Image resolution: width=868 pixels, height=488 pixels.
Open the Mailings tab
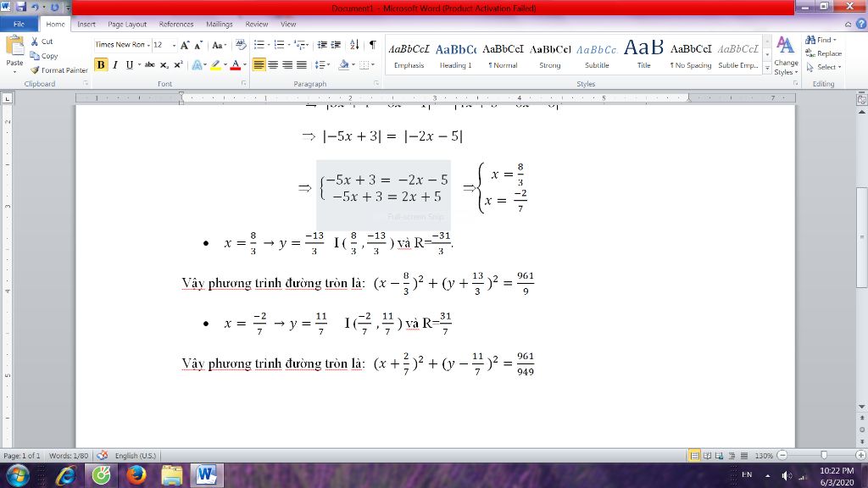coord(220,24)
